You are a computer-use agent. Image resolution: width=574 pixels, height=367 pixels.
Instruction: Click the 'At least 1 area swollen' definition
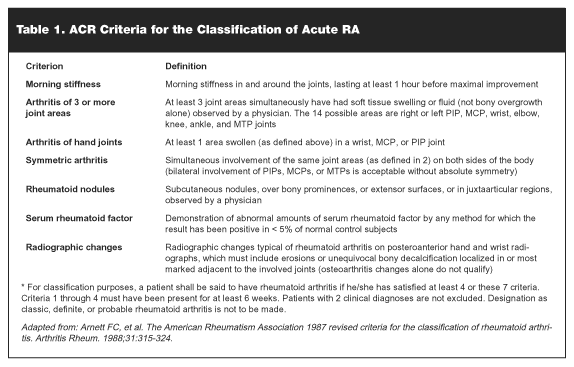(305, 142)
